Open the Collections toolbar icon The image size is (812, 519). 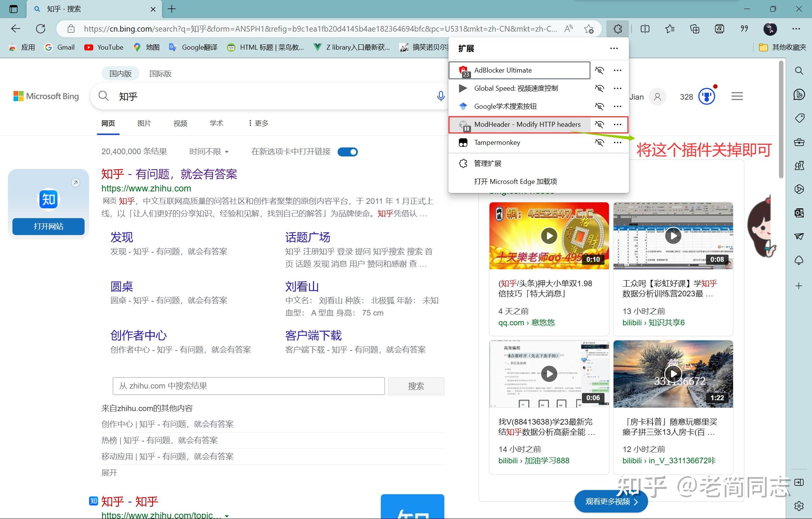click(695, 29)
